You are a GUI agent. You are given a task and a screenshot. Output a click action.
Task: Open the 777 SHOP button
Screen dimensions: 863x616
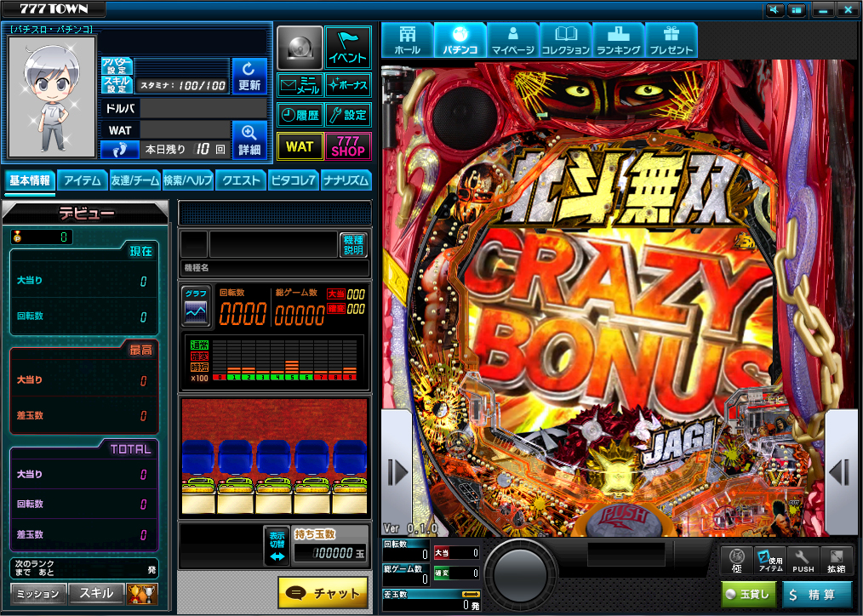pos(348,146)
